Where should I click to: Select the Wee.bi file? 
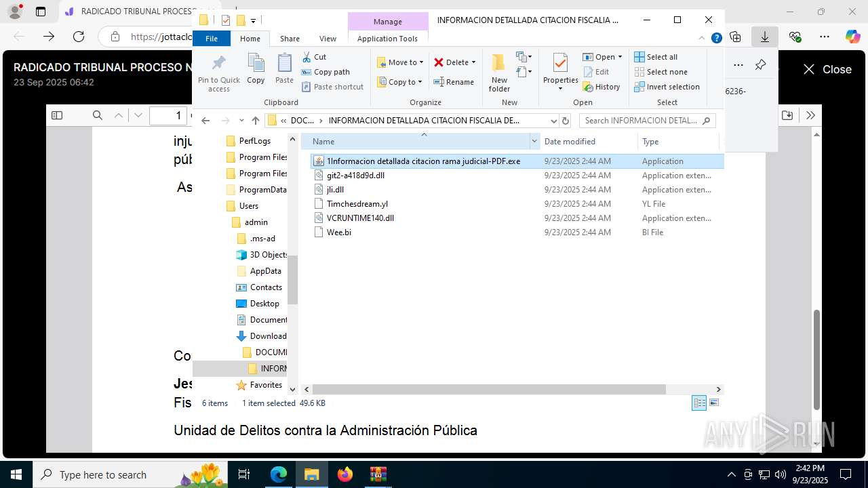[339, 232]
